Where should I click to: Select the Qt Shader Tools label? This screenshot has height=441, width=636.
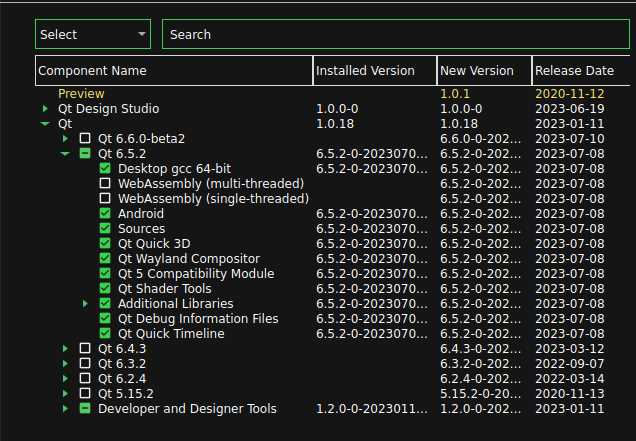tap(165, 289)
